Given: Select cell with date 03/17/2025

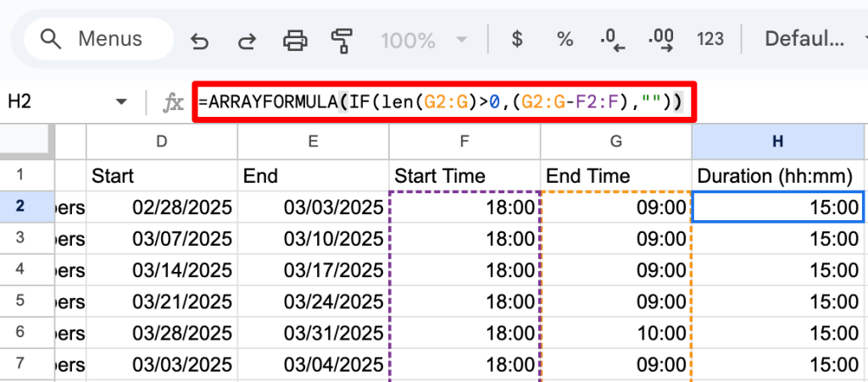Looking at the screenshot, I should 313,270.
